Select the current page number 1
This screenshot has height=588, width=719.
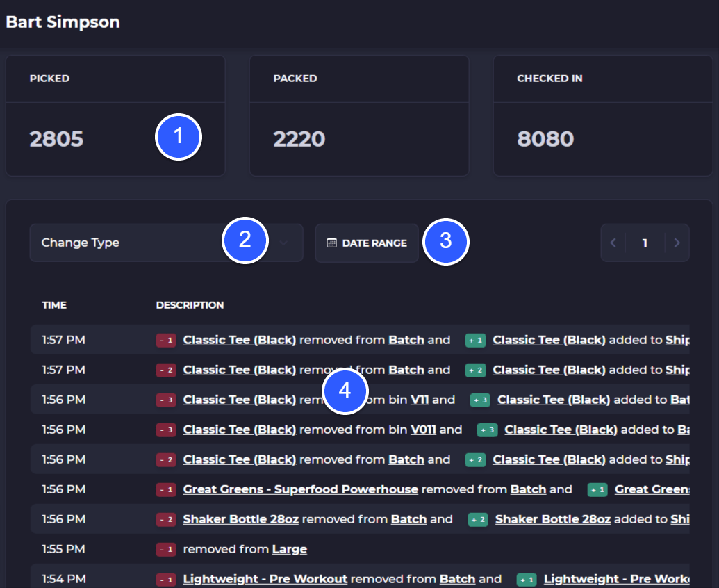coord(645,243)
